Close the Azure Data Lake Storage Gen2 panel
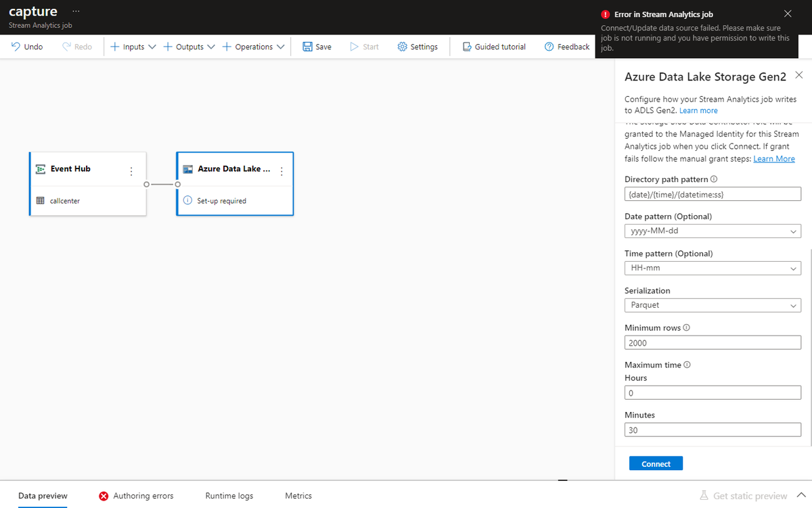Screen dimensions: 812x508 coord(799,74)
